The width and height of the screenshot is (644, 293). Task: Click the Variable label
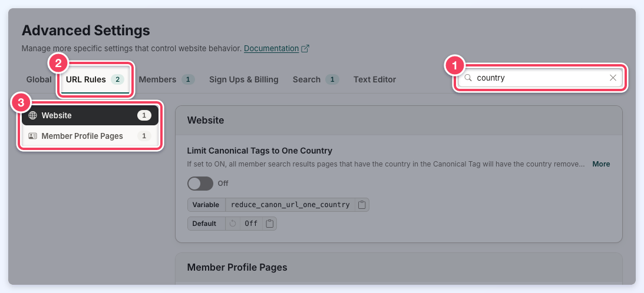206,205
